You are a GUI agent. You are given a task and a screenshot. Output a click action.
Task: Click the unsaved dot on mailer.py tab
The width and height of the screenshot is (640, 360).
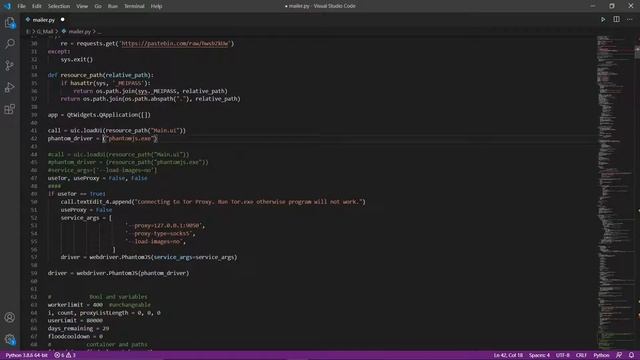(x=62, y=19)
